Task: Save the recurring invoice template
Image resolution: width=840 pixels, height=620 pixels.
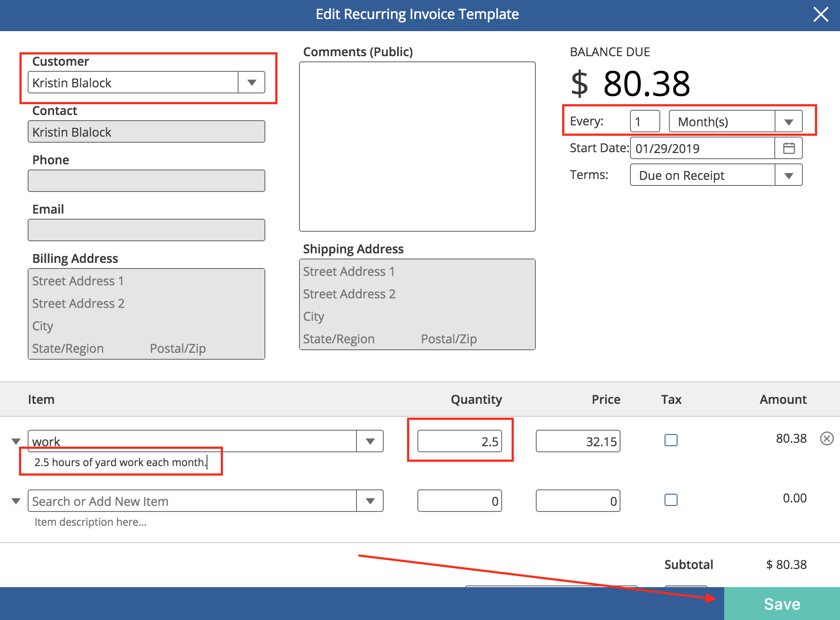Action: click(x=782, y=604)
